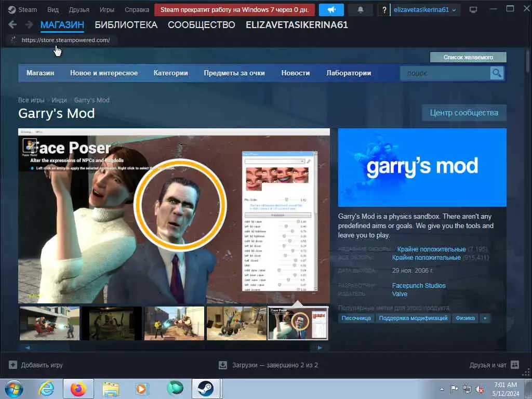Expand the elizavetasikerina61 account dropdown

425,10
